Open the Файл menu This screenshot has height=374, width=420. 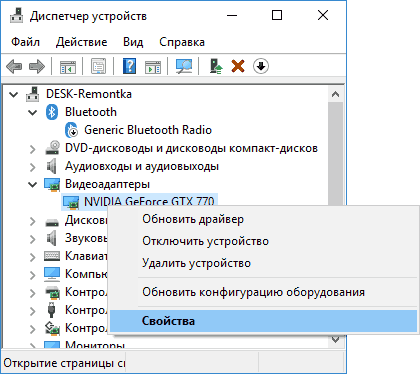coord(25,42)
